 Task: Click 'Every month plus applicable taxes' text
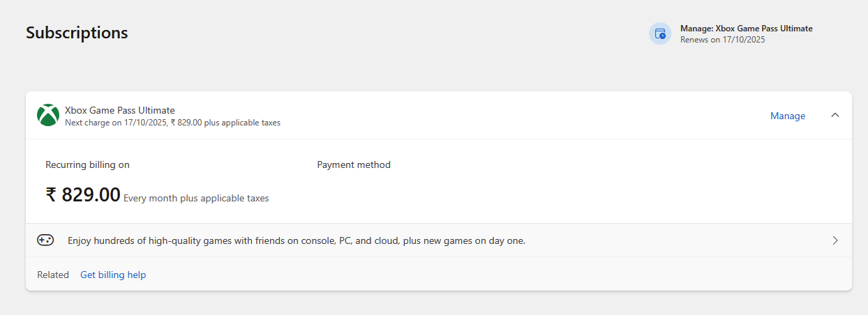tap(196, 199)
